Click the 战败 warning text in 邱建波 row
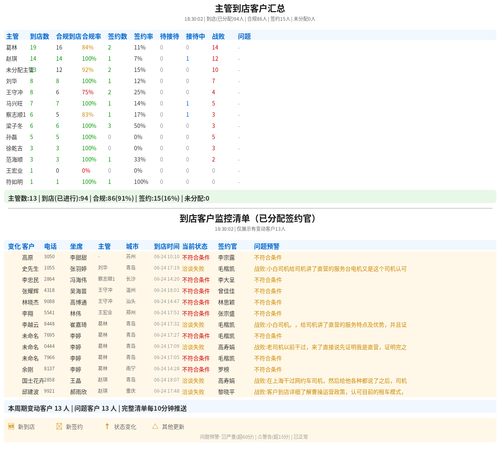Screen dimensions: 500x459 click(329, 392)
